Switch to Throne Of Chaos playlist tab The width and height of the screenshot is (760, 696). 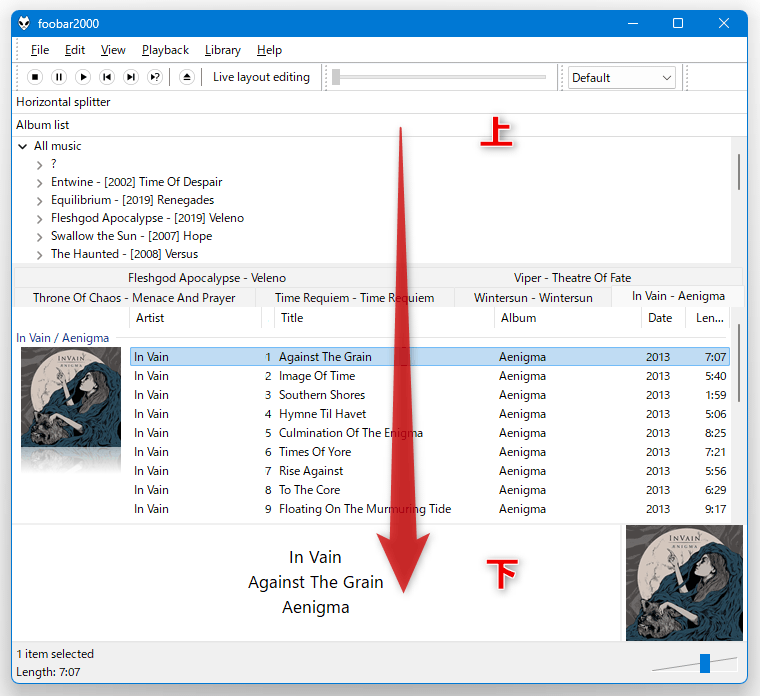point(134,298)
